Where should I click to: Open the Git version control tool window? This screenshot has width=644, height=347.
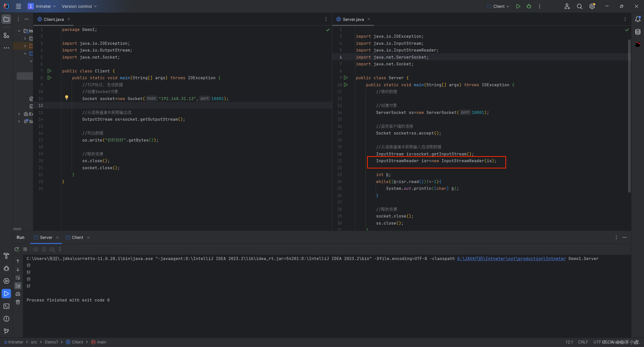point(6,331)
